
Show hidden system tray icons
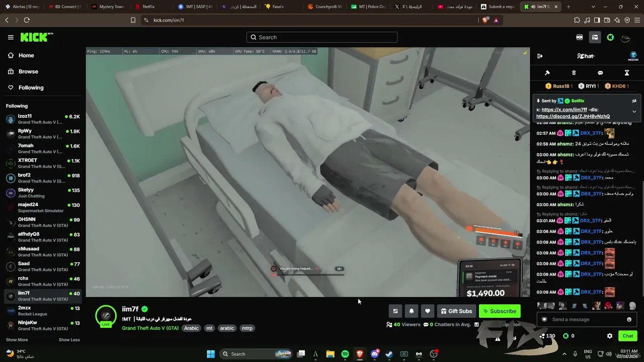[564, 354]
